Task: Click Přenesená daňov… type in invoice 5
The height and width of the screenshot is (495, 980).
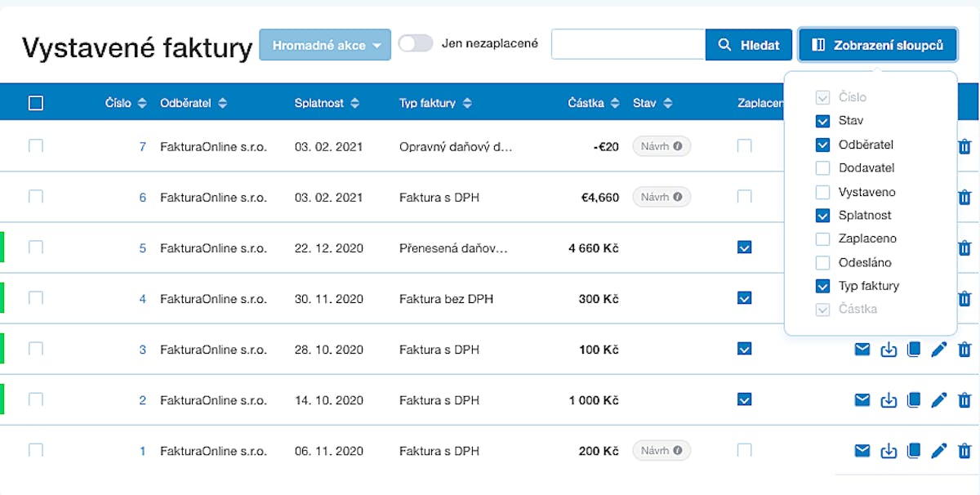Action: click(453, 248)
